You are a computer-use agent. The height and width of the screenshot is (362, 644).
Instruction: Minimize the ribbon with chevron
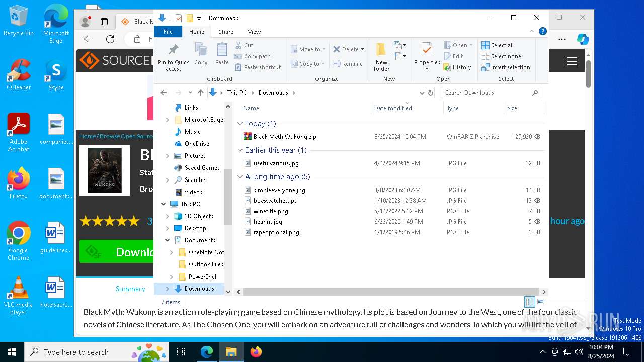(x=532, y=31)
